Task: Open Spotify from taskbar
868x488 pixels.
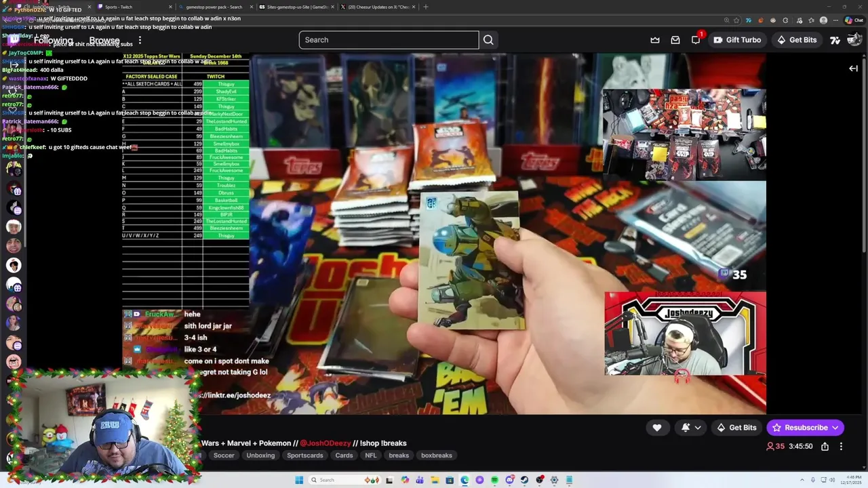Action: point(494,480)
